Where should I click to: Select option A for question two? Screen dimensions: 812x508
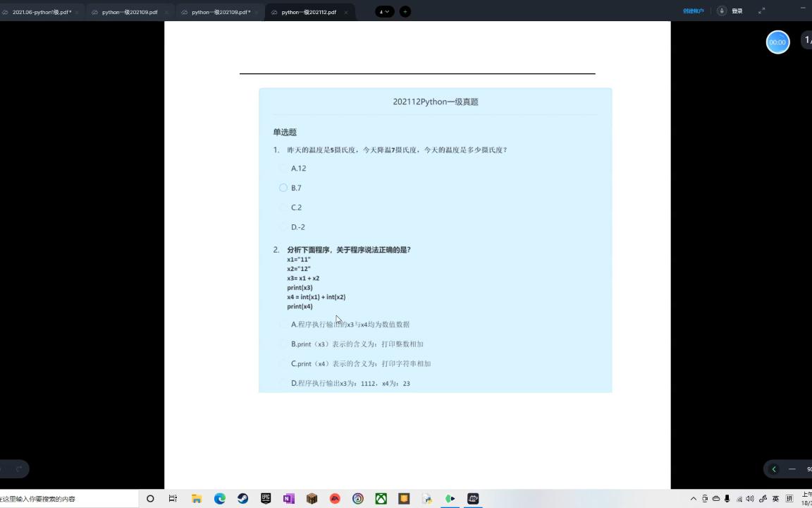[x=283, y=324]
